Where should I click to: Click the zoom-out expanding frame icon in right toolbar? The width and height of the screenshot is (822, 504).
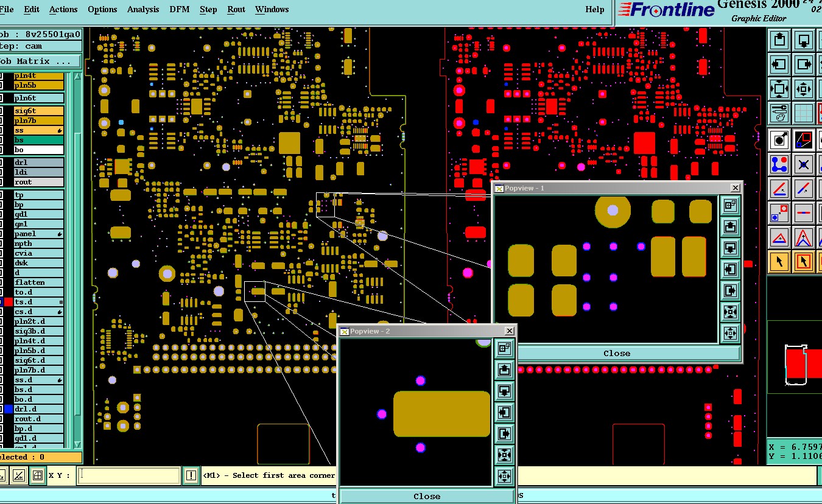(x=779, y=89)
